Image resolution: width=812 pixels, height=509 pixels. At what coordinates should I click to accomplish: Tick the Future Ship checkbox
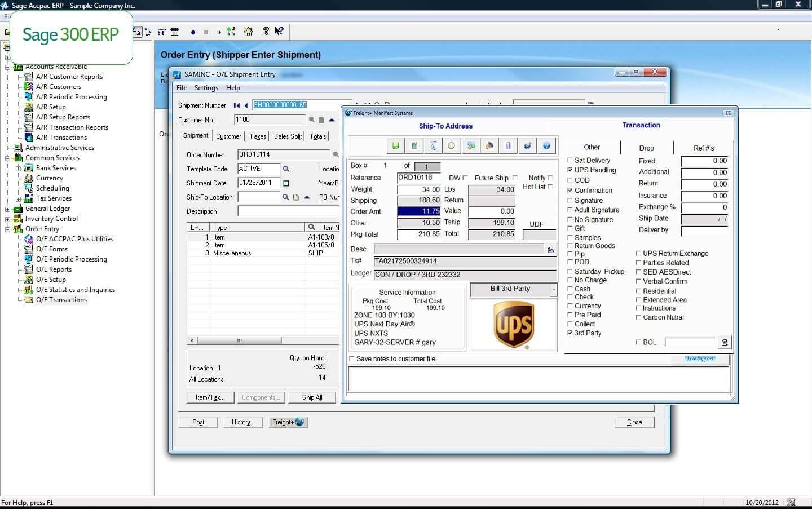point(514,178)
